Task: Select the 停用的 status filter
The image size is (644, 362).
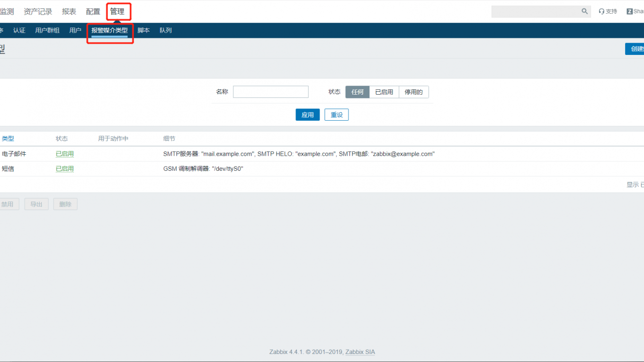Action: tap(413, 92)
